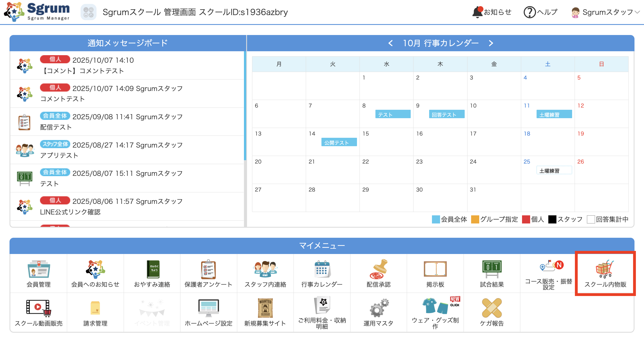This screenshot has width=644, height=345.
Task: Open the 公開テスト event on the 14th
Action: pos(339,142)
